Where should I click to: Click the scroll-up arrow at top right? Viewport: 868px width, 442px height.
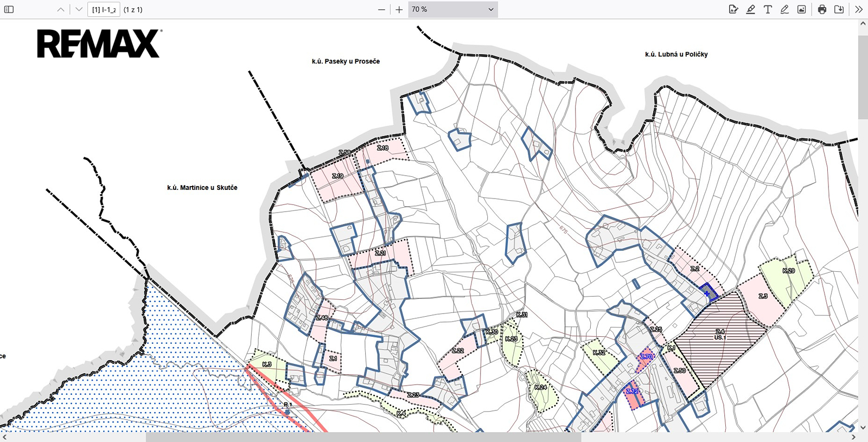click(863, 24)
